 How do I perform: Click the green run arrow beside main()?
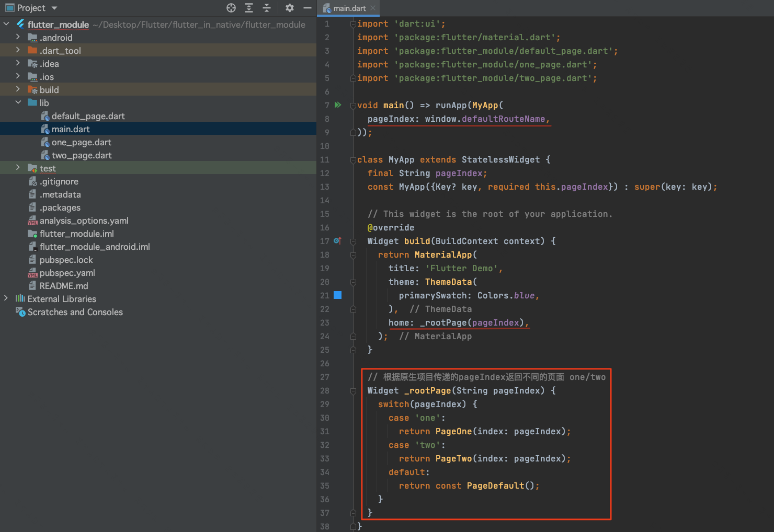[338, 105]
